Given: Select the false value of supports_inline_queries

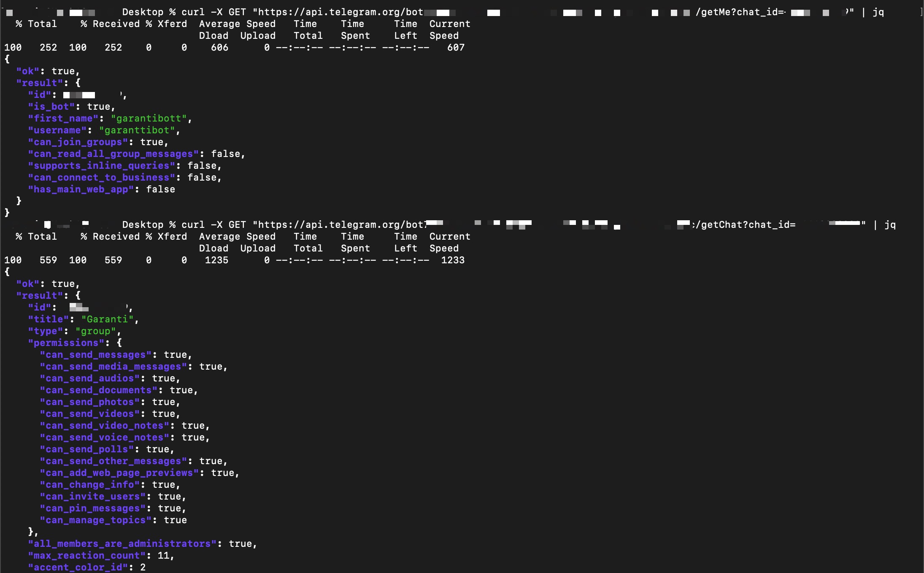Looking at the screenshot, I should 203,165.
